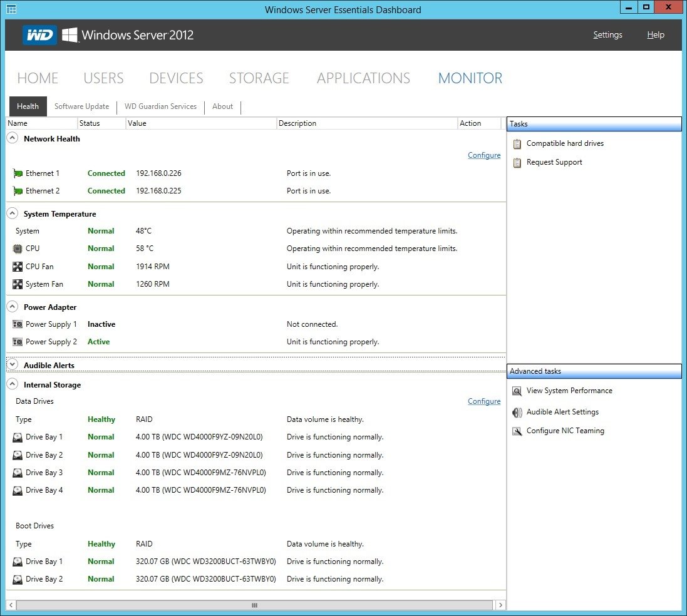Collapse the Power Adapter section
This screenshot has height=616, width=687.
[13, 306]
